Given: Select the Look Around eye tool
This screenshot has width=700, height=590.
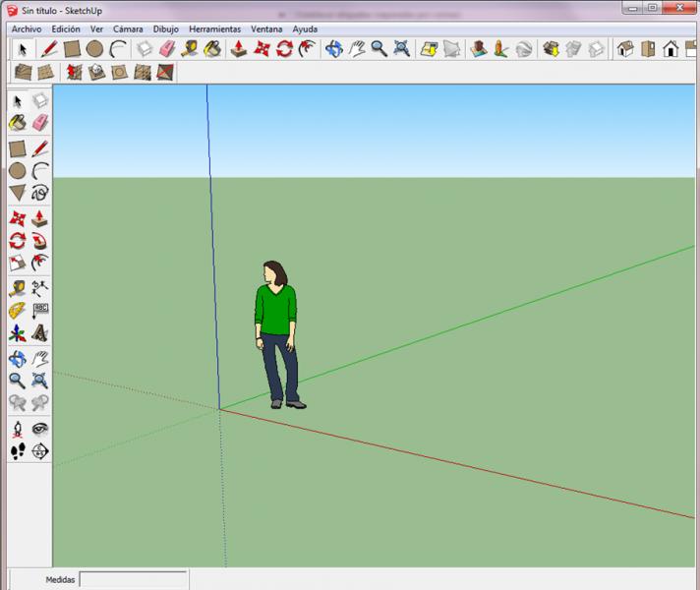Looking at the screenshot, I should tap(40, 429).
